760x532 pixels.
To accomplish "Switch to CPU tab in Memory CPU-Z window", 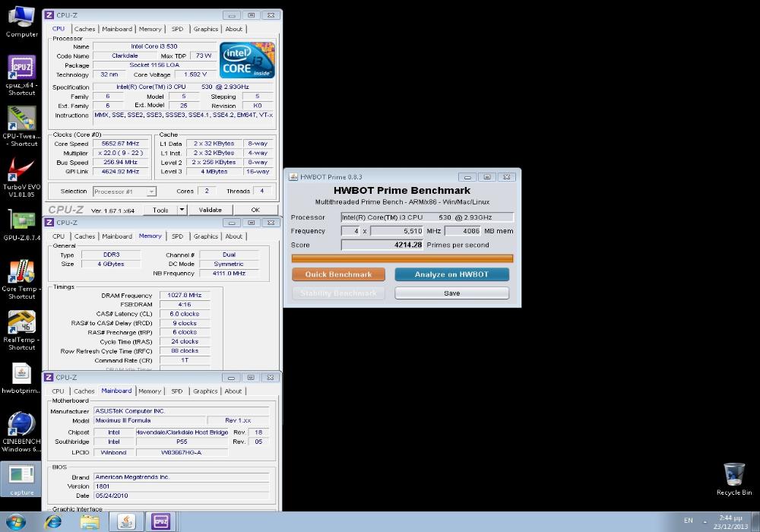I will coord(59,236).
